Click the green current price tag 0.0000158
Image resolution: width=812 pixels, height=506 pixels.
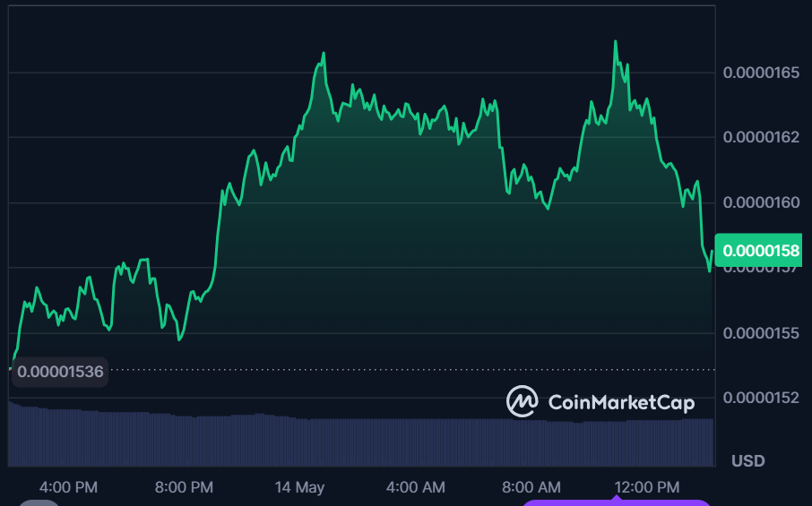click(x=761, y=250)
